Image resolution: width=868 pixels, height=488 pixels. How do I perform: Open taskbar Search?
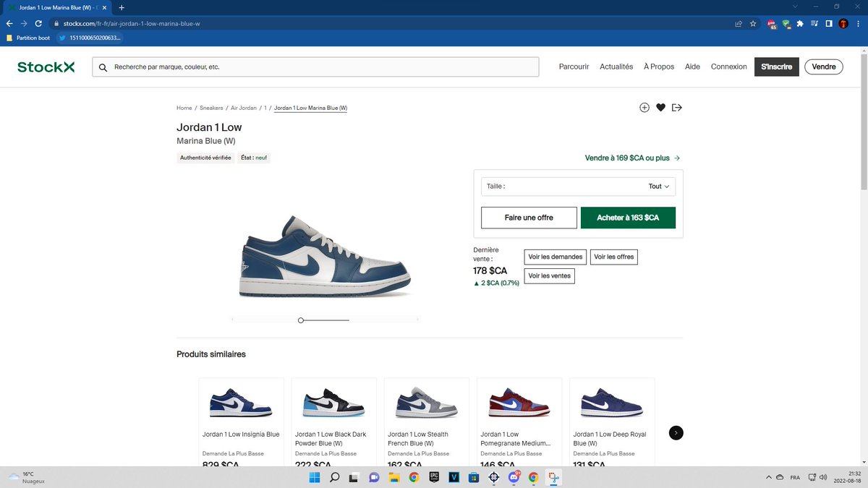(x=335, y=477)
